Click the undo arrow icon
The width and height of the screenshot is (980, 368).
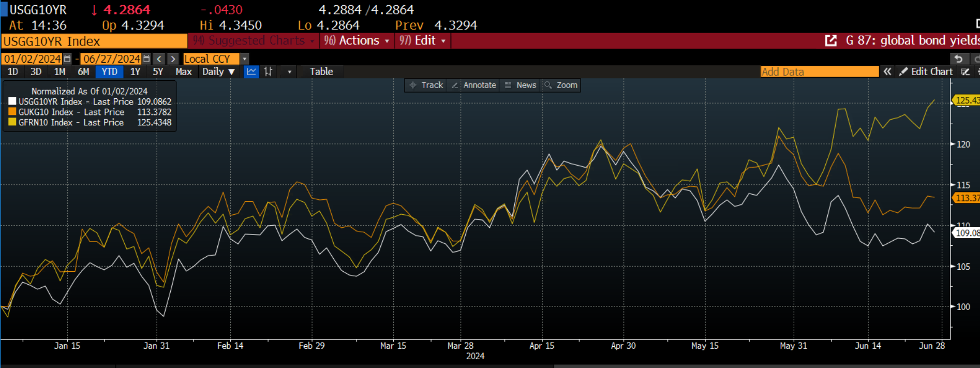click(958, 59)
